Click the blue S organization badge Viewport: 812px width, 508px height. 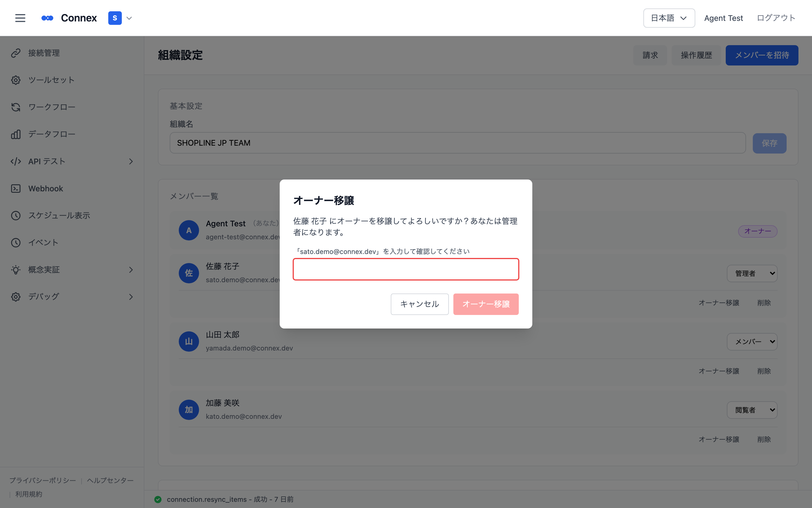[x=115, y=18]
